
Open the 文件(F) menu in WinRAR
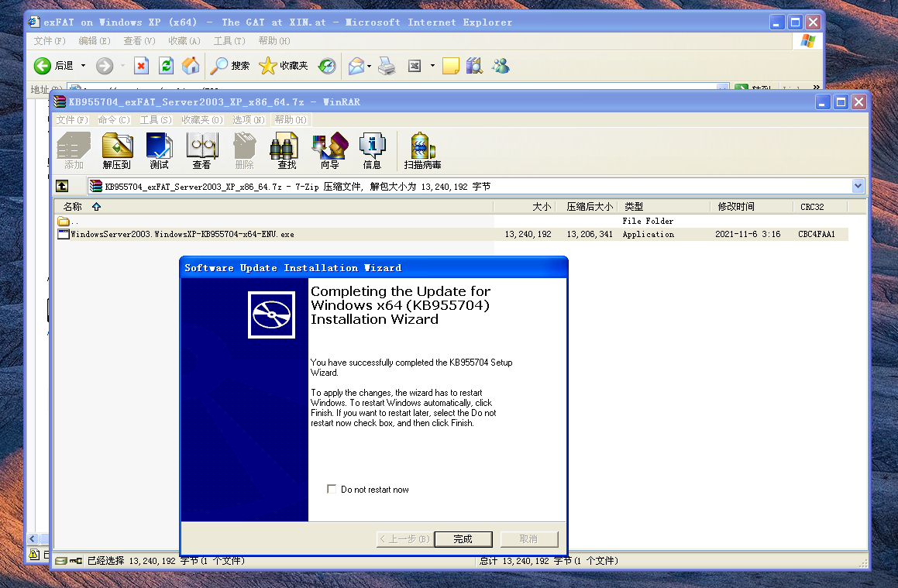pos(71,119)
